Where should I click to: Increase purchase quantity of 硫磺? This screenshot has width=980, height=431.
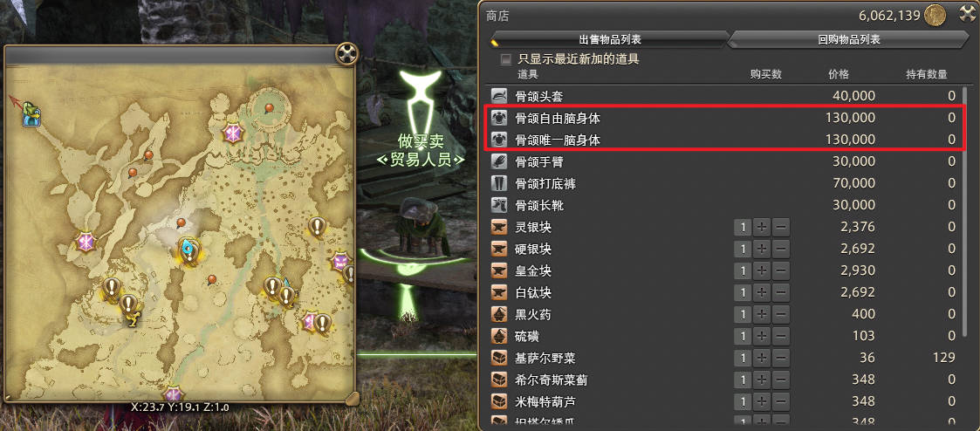pos(761,336)
